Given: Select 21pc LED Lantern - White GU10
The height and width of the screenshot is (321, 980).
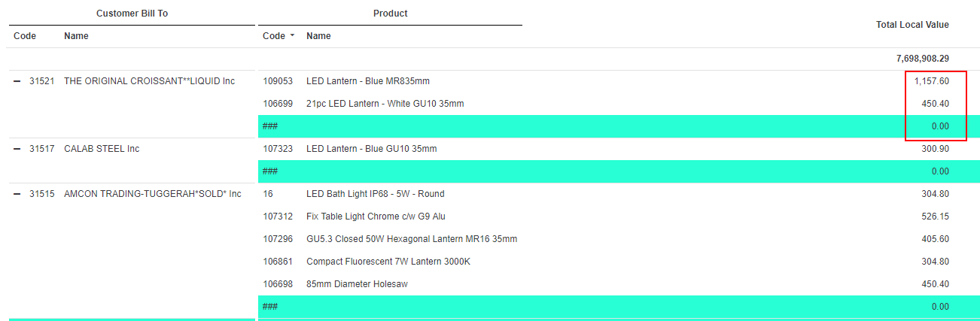Looking at the screenshot, I should pos(385,104).
